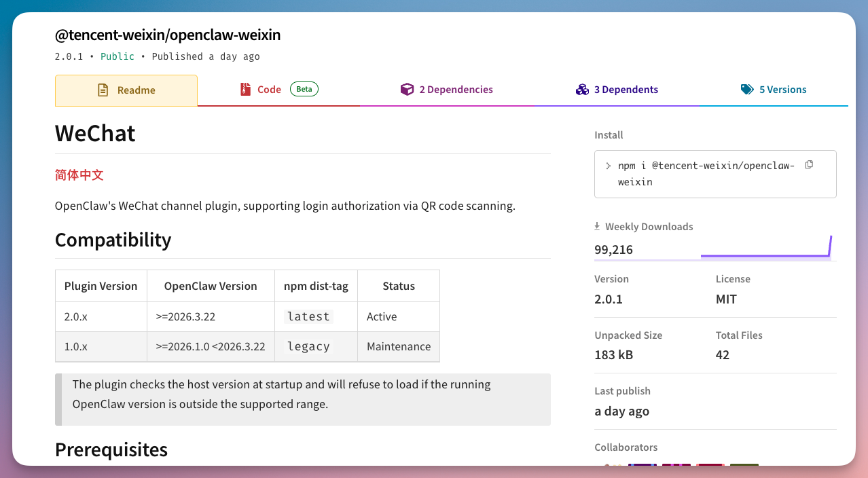Switch to the 5 Versions tab

(x=774, y=90)
